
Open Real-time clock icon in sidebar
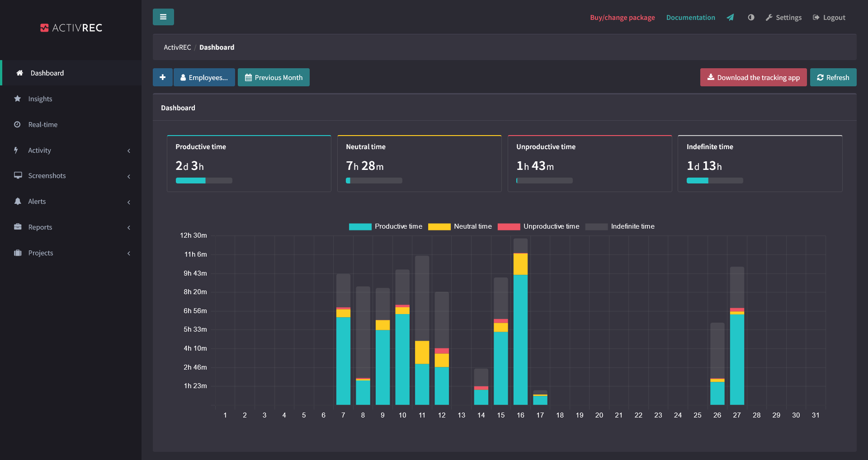point(18,124)
